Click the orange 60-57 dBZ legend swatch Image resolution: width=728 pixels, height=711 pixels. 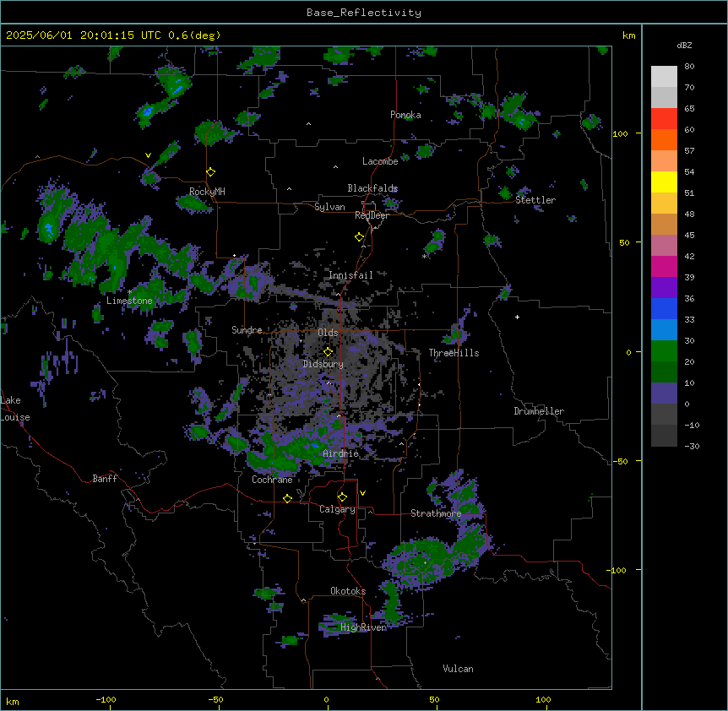(x=664, y=139)
